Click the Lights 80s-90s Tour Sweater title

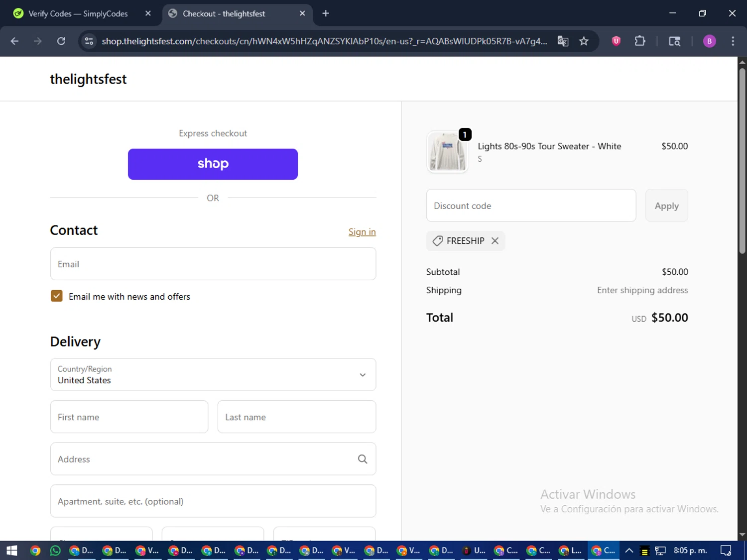point(549,146)
